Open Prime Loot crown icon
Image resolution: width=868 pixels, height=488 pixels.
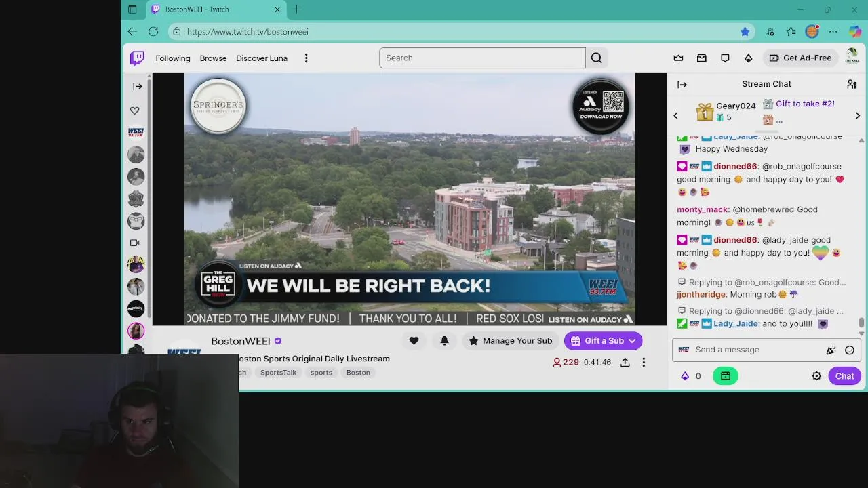coord(678,58)
